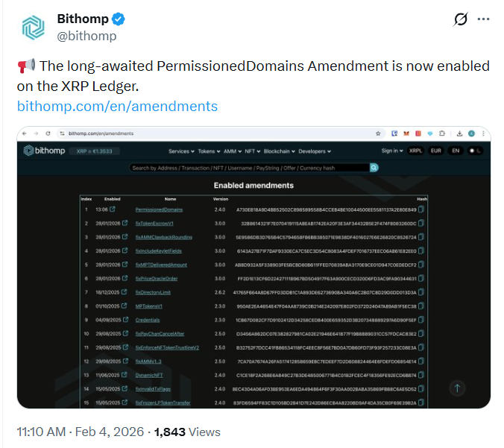Expand the Services dropdown menu
Image resolution: width=504 pixels, height=448 pixels.
click(181, 151)
